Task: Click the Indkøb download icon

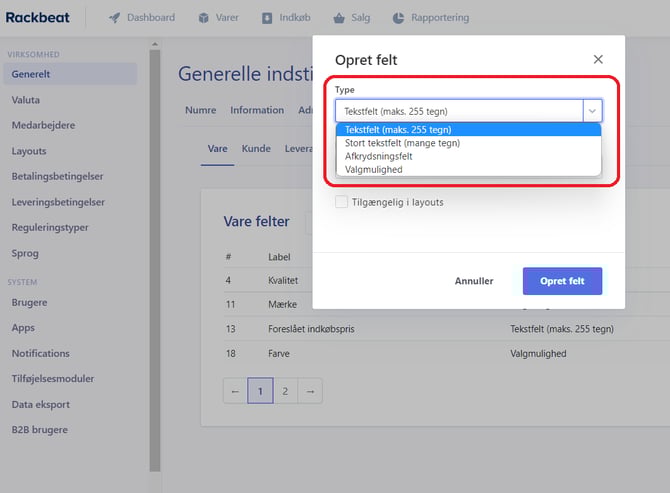Action: [268, 18]
